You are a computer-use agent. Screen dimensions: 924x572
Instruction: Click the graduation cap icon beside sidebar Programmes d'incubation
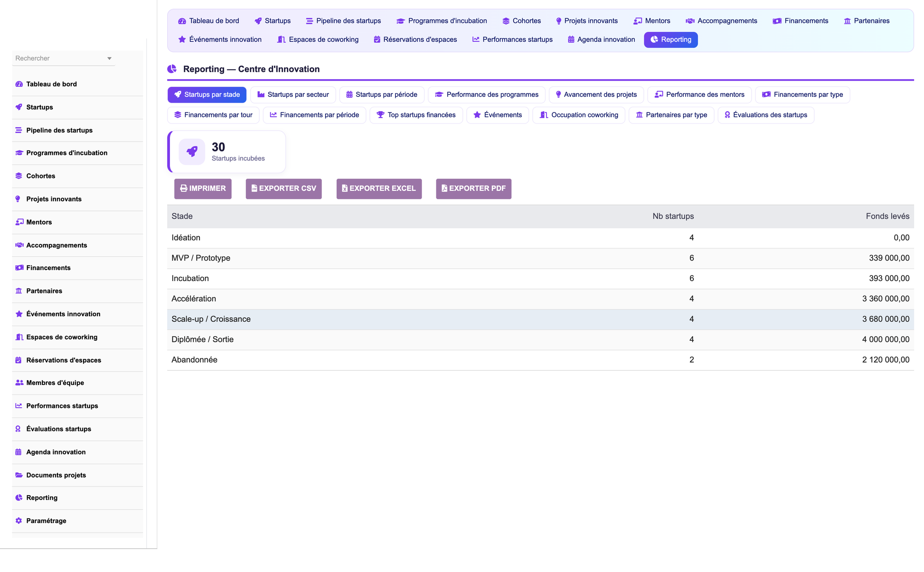tap(19, 153)
